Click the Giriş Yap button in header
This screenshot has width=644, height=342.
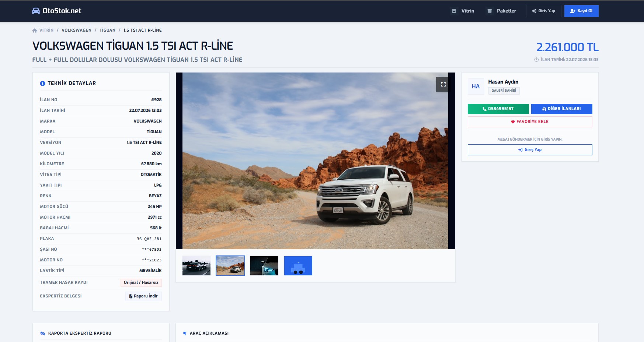(543, 11)
